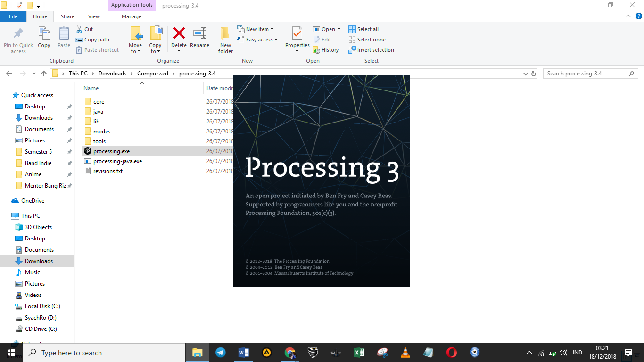The width and height of the screenshot is (644, 362).
Task: Open Properties for processing.exe via ribbon icon
Action: coord(297,38)
